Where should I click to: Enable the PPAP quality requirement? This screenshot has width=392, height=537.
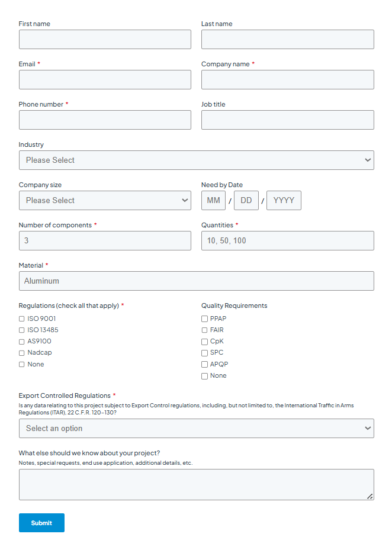click(204, 319)
